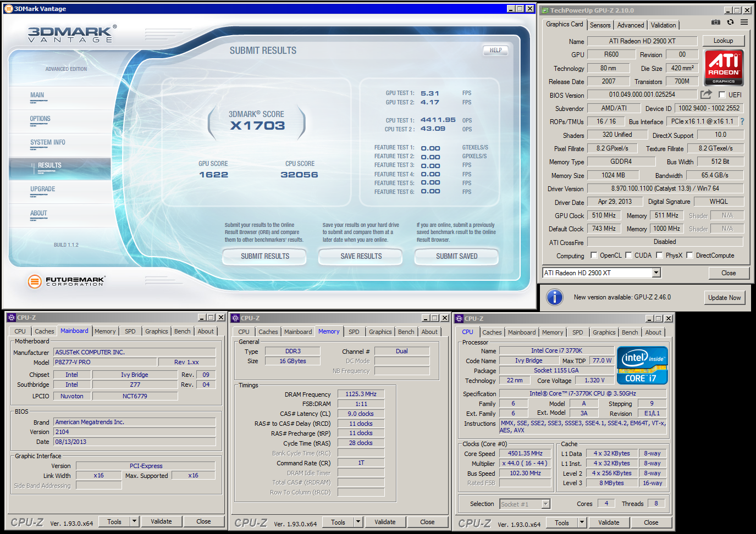Click the Bus Interface question mark icon
This screenshot has height=534, width=756.
742,121
